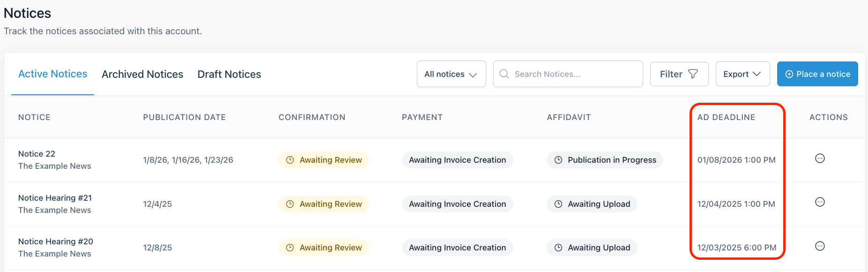Open actions menu for Notice Hearing #20
The image size is (868, 272).
[x=820, y=246]
